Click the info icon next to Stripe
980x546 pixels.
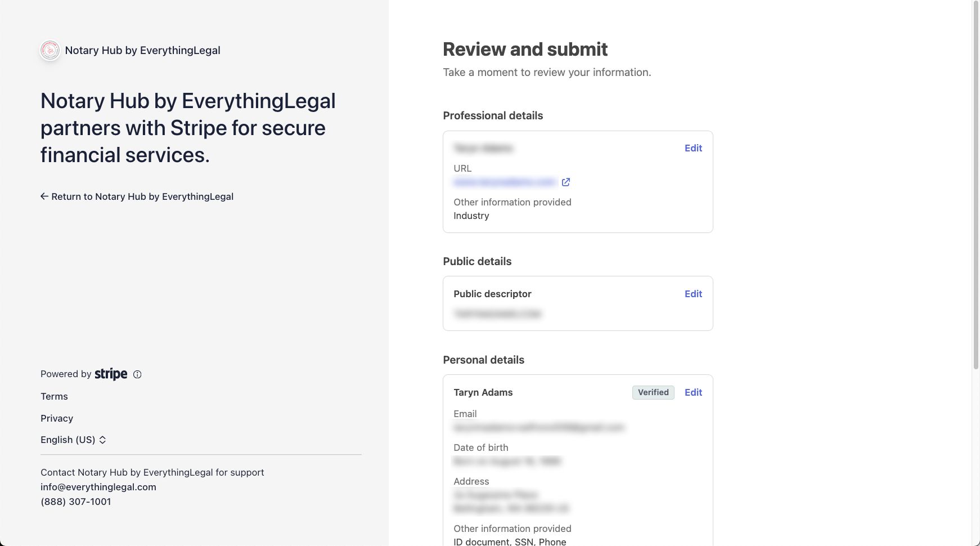point(137,374)
